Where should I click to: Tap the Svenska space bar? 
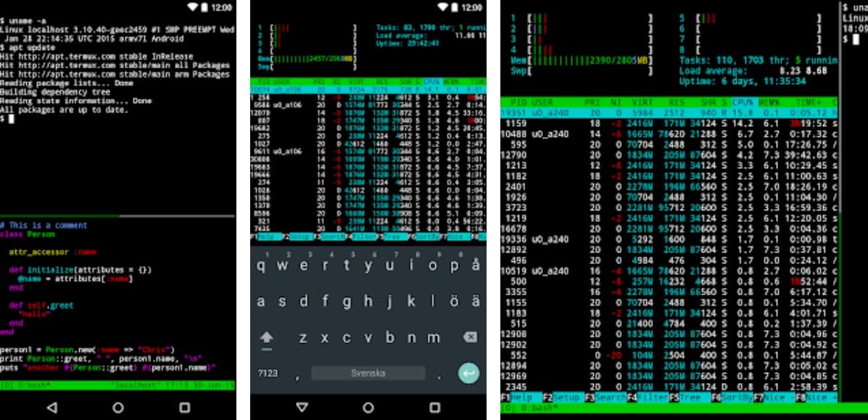click(x=368, y=374)
